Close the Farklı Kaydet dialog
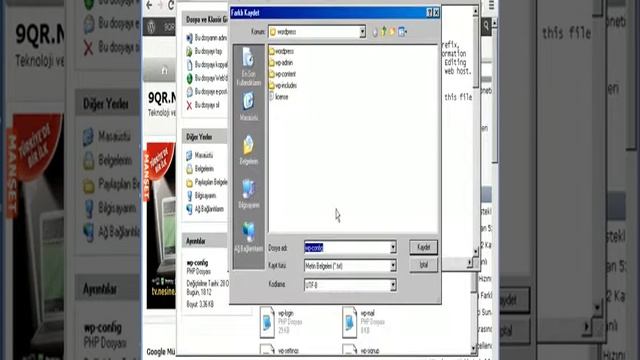Viewport: 640px width, 360px height. (x=436, y=13)
